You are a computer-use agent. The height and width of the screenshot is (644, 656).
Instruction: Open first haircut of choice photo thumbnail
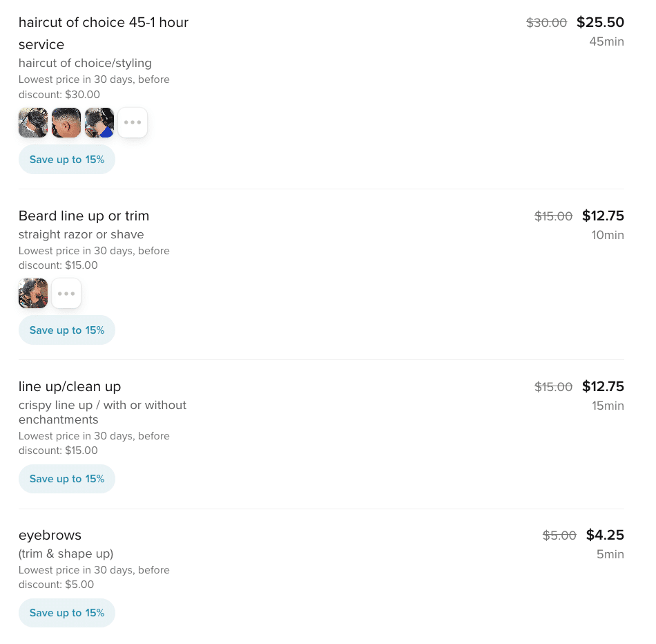pos(33,122)
